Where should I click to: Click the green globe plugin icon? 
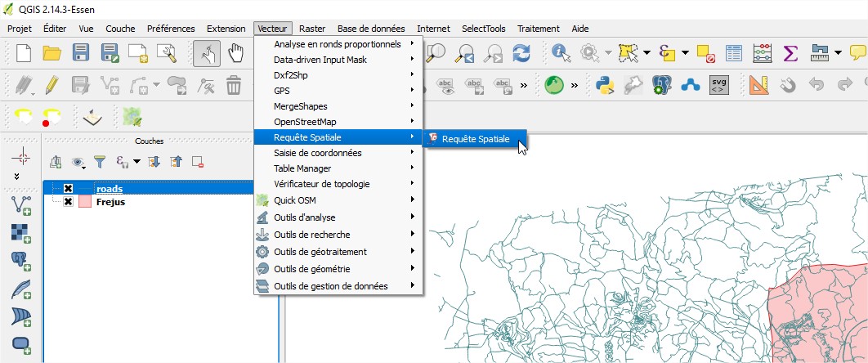[554, 85]
